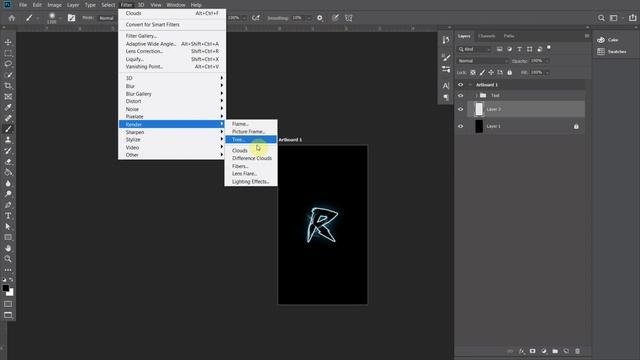This screenshot has height=360, width=640.
Task: Click the Share icon at top right
Action: click(x=632, y=18)
